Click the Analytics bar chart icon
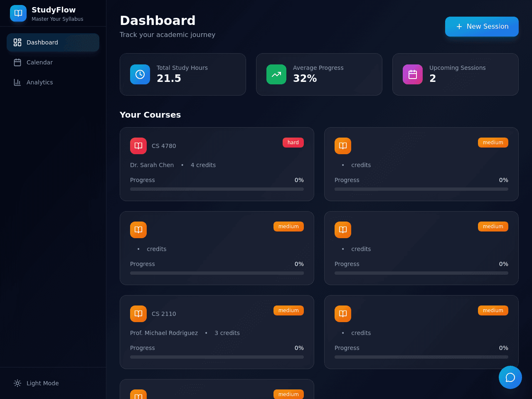This screenshot has width=532, height=399. point(17,82)
